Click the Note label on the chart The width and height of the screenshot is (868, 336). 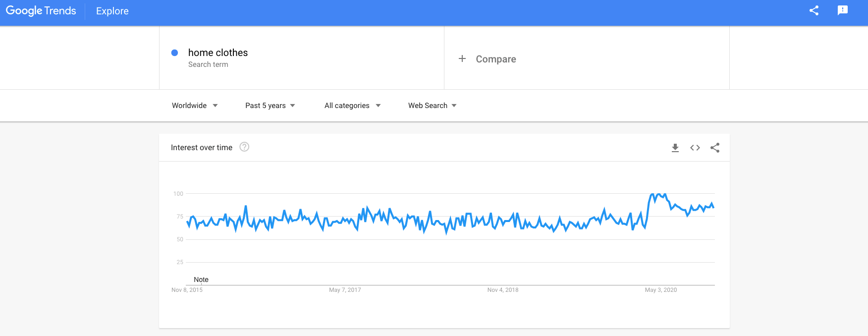pyautogui.click(x=201, y=280)
